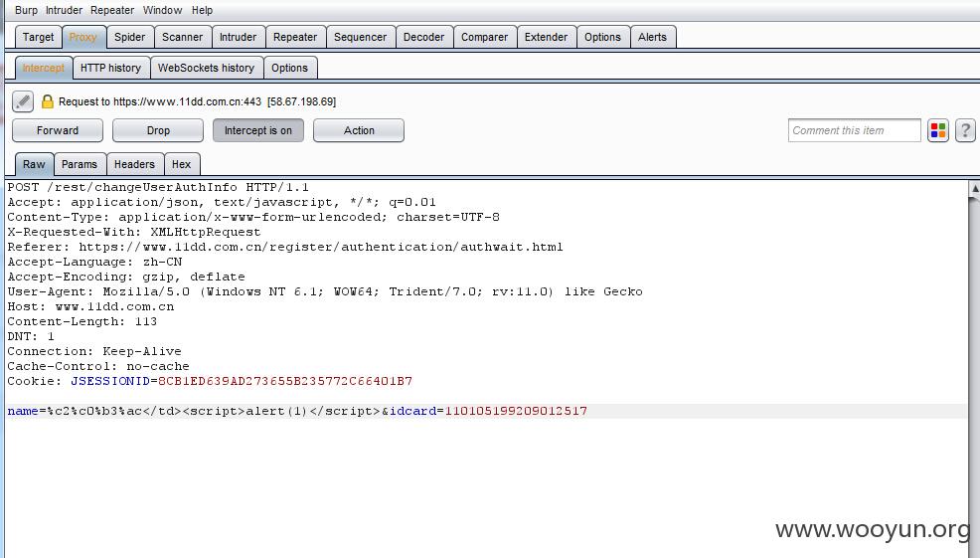Forward the intercepted request
The image size is (980, 558).
coord(58,130)
